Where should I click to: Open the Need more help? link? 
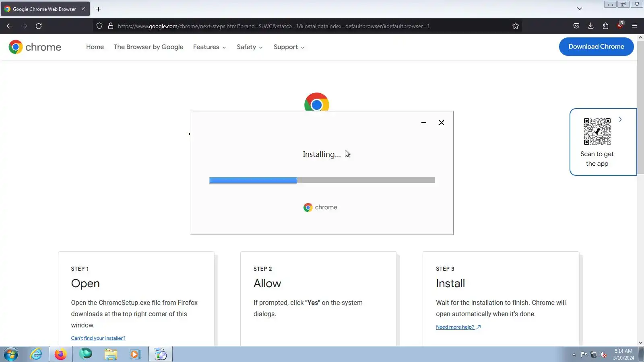coord(458,327)
